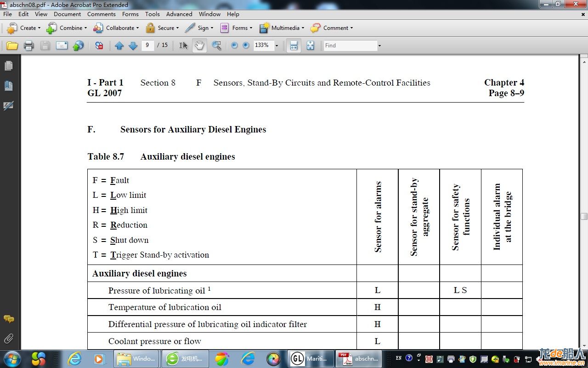Select the 'Coolant pressure or flow' row text
Viewport: 588px width, 368px height.
coord(155,341)
